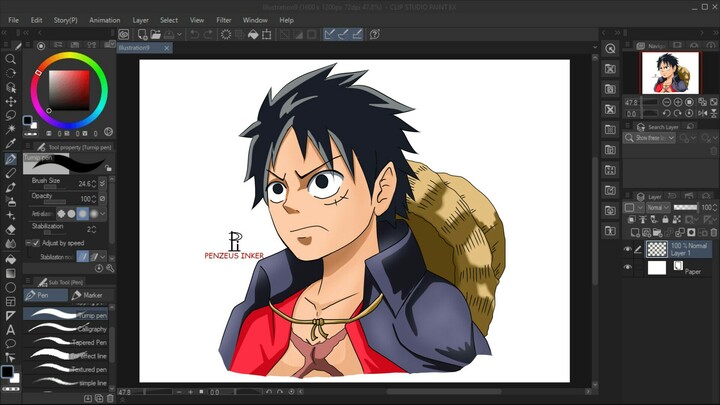Select the Marker sub tool group
The height and width of the screenshot is (405, 720).
coord(91,295)
